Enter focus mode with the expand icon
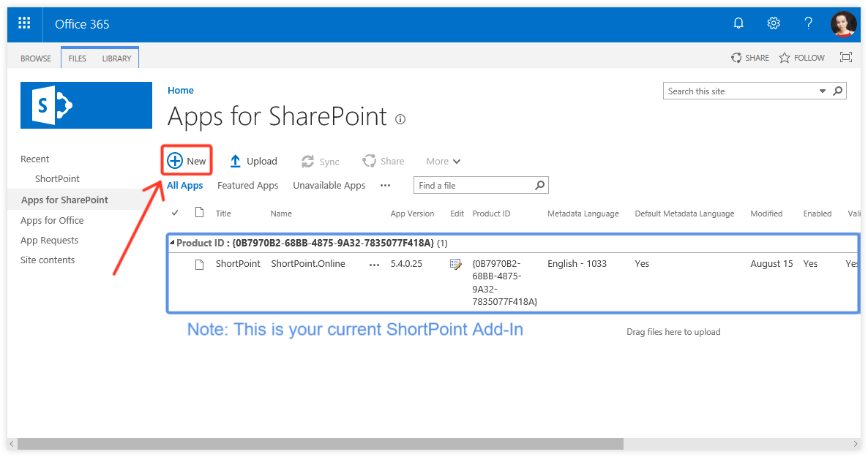The image size is (868, 457). pos(846,57)
